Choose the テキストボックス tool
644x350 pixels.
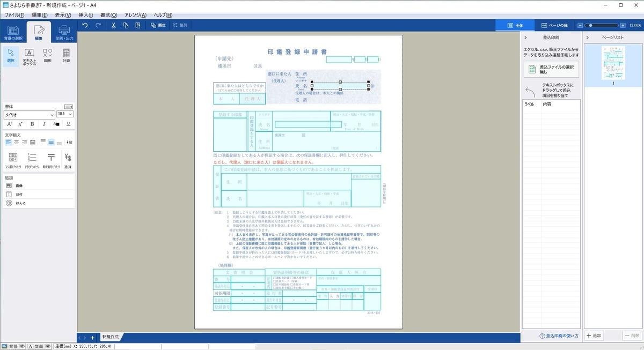(30, 56)
